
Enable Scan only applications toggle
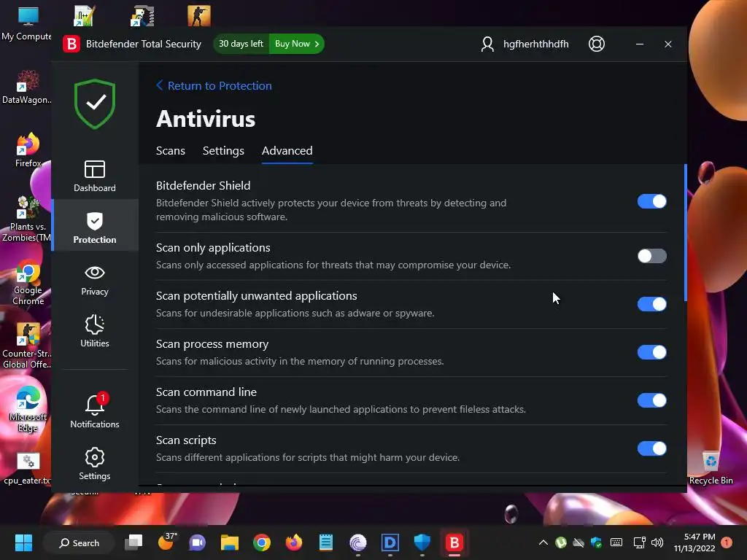651,256
